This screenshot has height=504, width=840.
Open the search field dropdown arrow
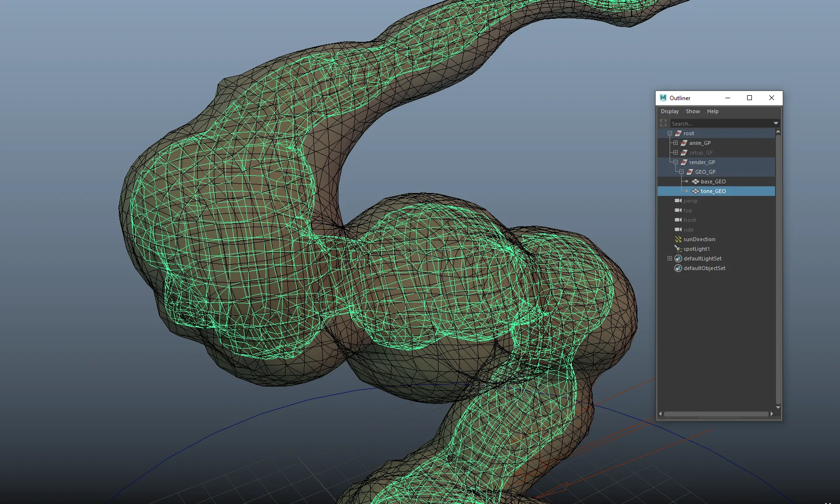pyautogui.click(x=776, y=124)
